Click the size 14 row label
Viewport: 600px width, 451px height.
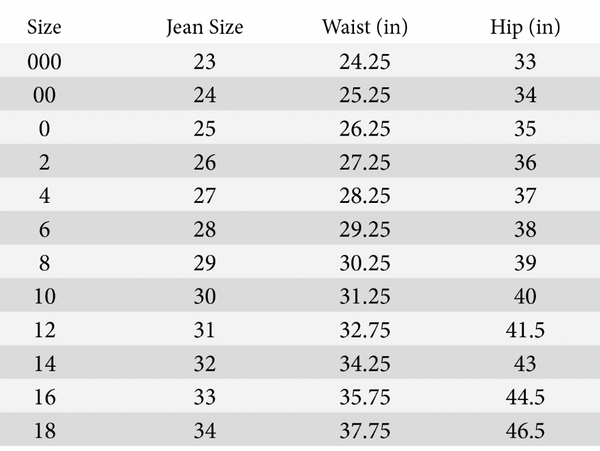[x=44, y=364]
